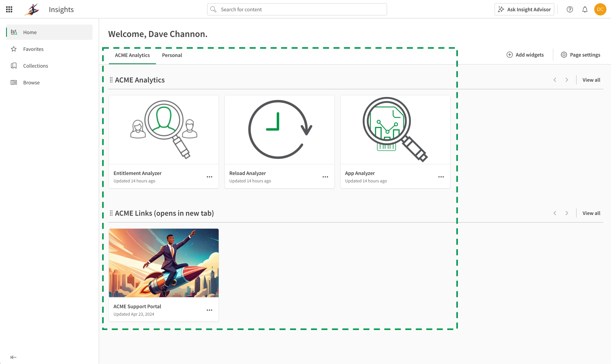Screen dimensions: 611x364
Task: Toggle Entitlement Analyzer context menu
Action: (210, 177)
